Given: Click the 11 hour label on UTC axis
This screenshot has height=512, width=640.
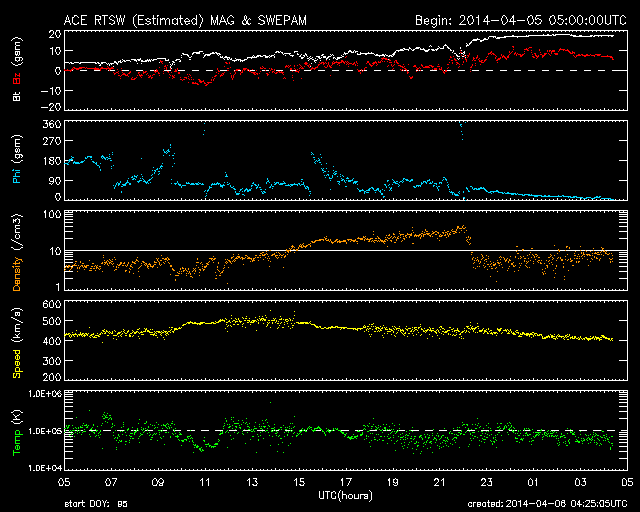Looking at the screenshot, I should pyautogui.click(x=204, y=483).
